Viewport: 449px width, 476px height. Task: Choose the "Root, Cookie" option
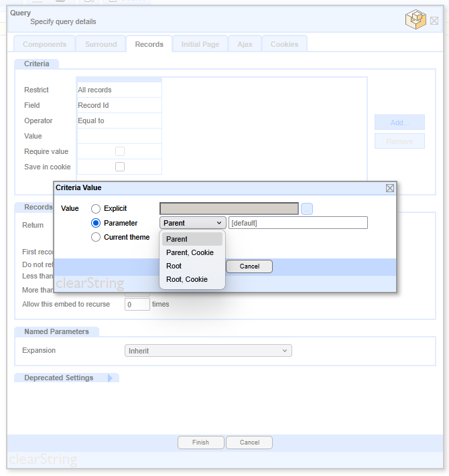pos(186,279)
